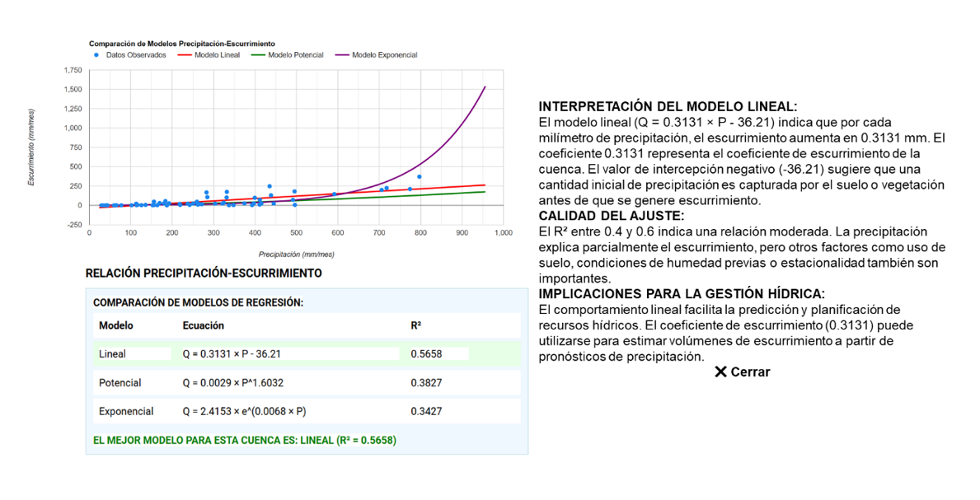The width and height of the screenshot is (980, 500).
Task: Click the X icon beside Cerrar
Action: pyautogui.click(x=720, y=372)
